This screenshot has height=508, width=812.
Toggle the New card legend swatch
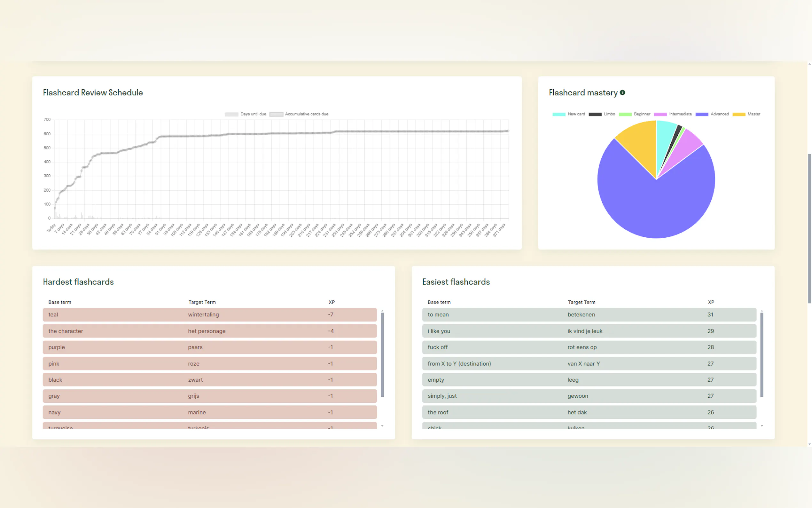559,114
